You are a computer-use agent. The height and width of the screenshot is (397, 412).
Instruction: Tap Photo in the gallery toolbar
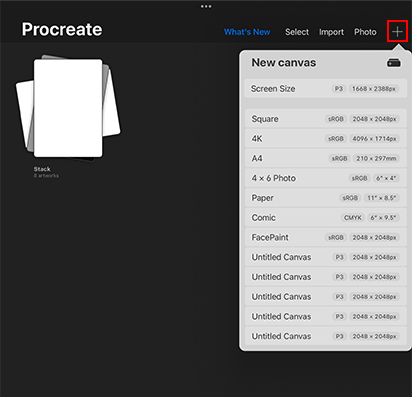click(365, 32)
